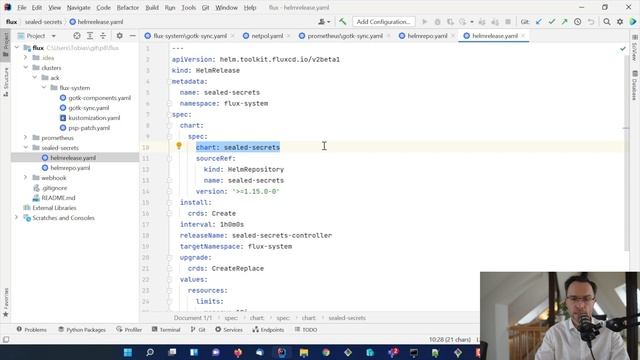Collapse the ack folder
Viewport: 640px width, 360px height.
coord(35,78)
